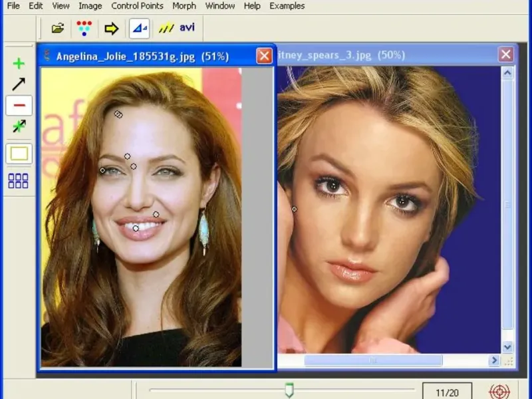The image size is (532, 399).
Task: Open the File menu
Action: point(13,6)
